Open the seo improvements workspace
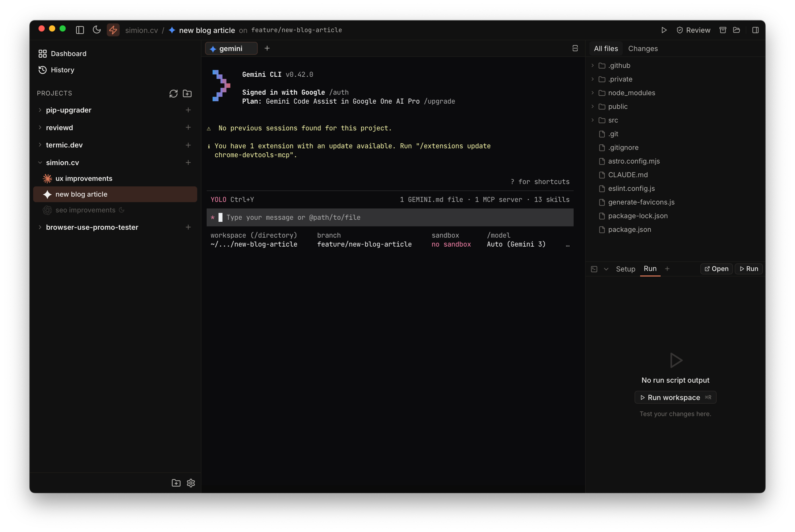Image resolution: width=795 pixels, height=532 pixels. 115,210
